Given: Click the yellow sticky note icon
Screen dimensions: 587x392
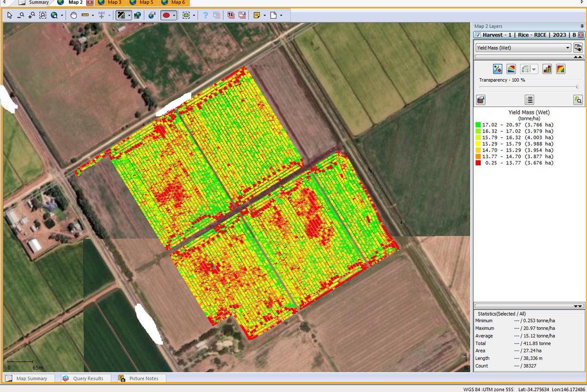Looking at the screenshot, I should tap(257, 15).
